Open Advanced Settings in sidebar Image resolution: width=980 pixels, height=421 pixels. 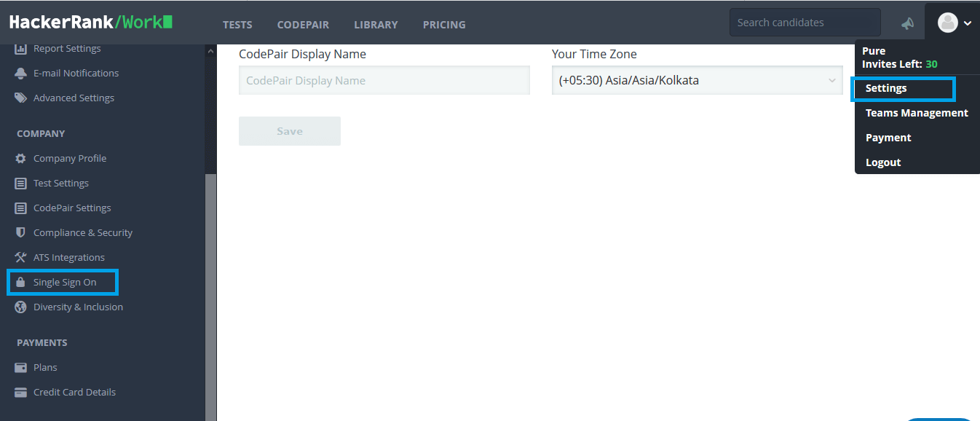74,98
